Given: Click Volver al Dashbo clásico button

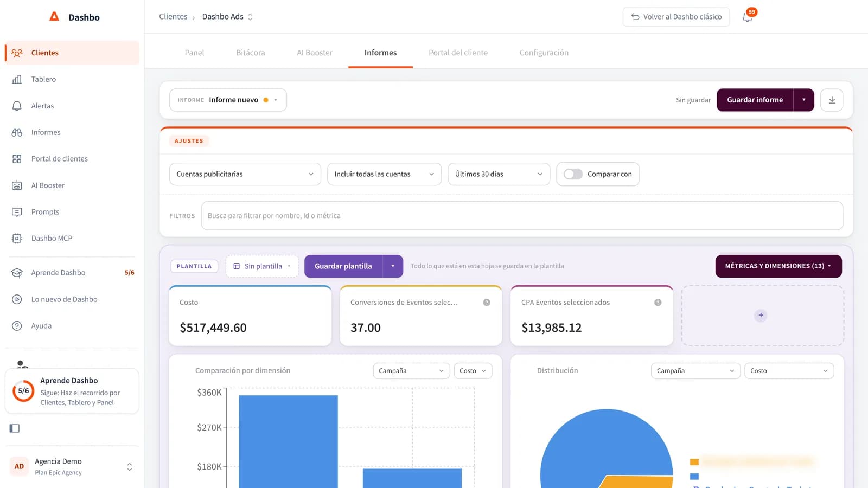Looking at the screenshot, I should 676,17.
